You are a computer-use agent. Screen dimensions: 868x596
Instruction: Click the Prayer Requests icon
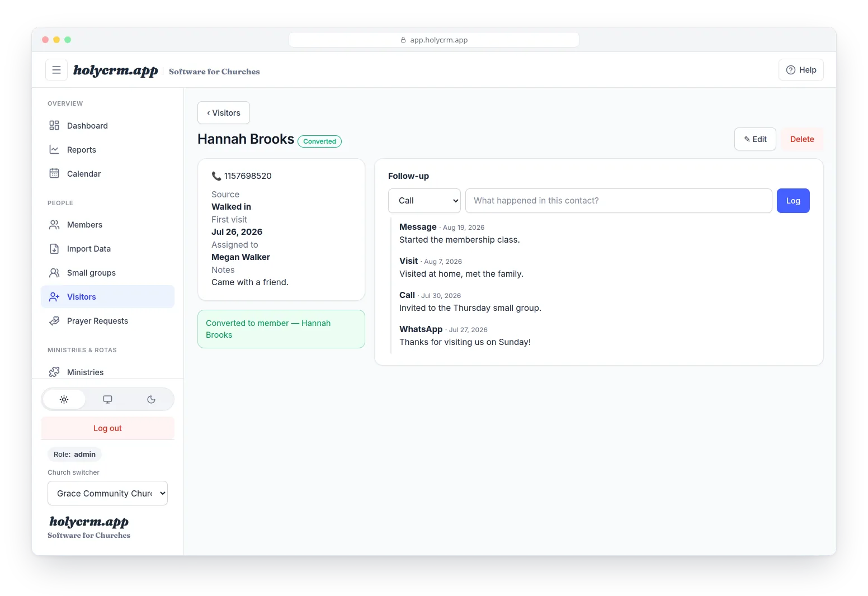click(x=54, y=320)
